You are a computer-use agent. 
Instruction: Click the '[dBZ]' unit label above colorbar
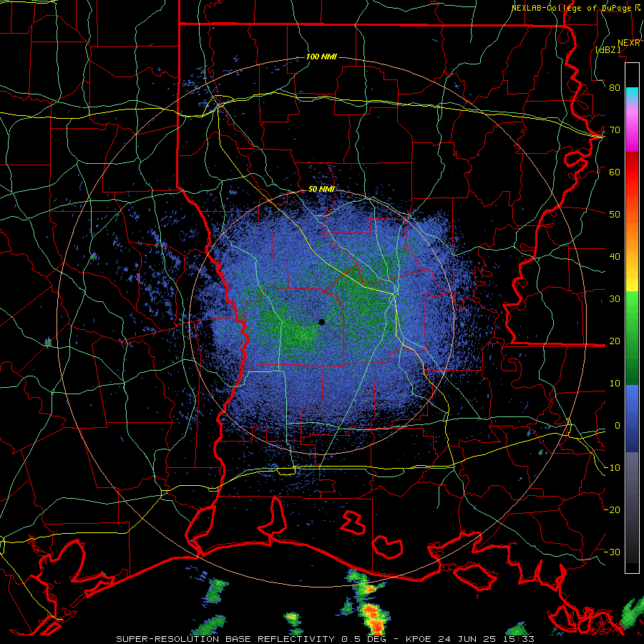(608, 49)
